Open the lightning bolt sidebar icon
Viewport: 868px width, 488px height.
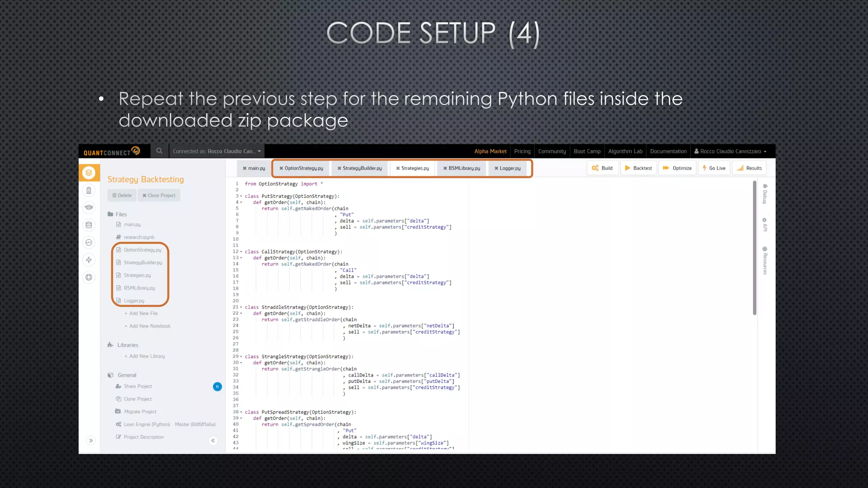click(89, 260)
